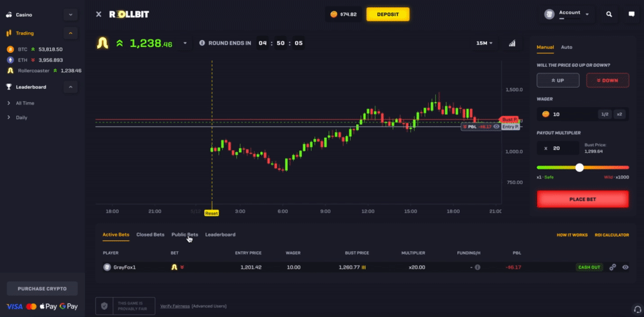Double the wager with x2
This screenshot has width=644, height=317.
(x=620, y=114)
